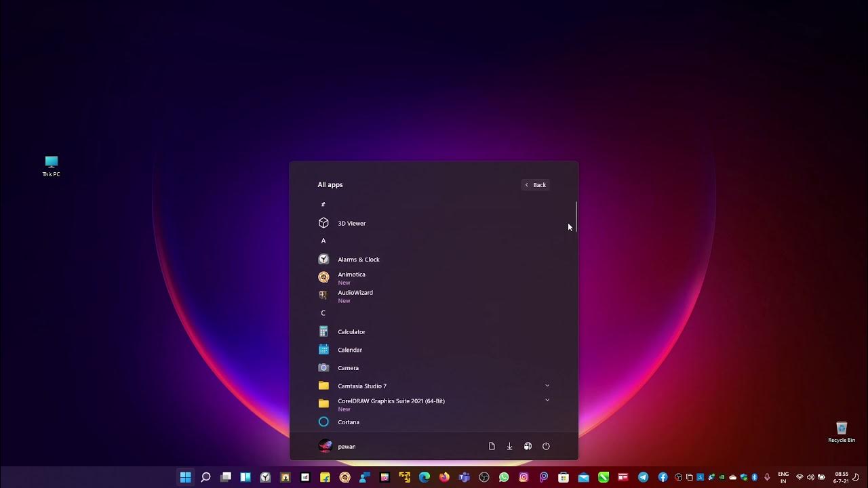Viewport: 868px width, 488px height.
Task: Open Flipkart on the taskbar
Action: pos(325,477)
